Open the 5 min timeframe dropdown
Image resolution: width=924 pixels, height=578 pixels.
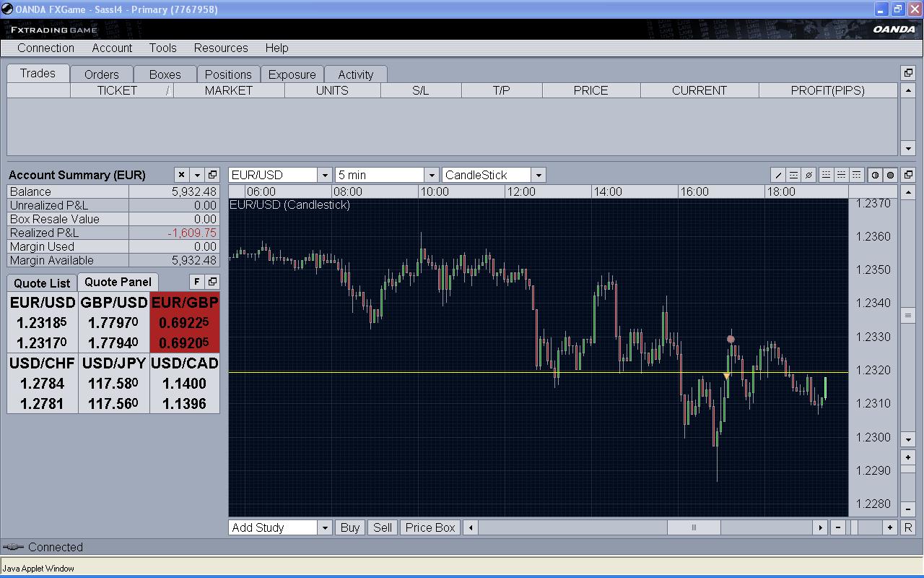(431, 175)
